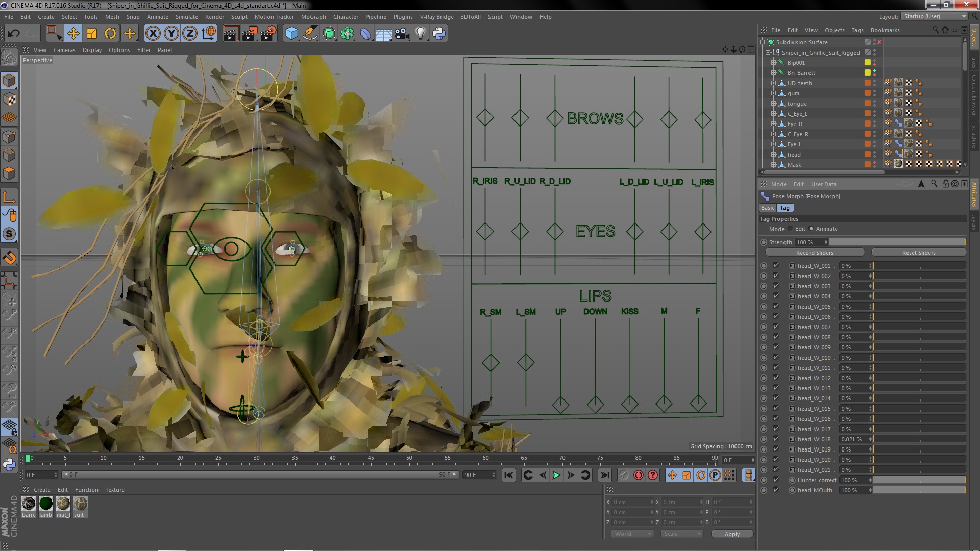Screen dimensions: 980x551
Task: Select the Animate mode radio button
Action: (811, 229)
